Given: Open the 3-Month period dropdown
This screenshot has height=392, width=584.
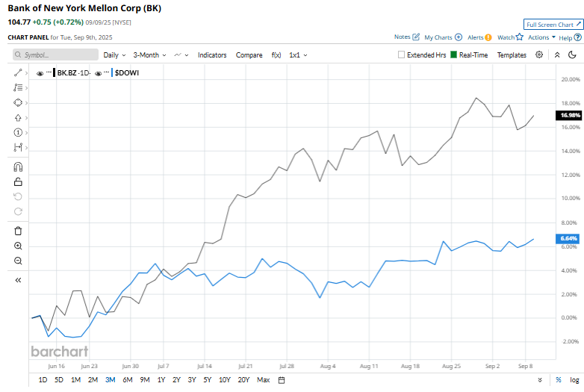Looking at the screenshot, I should (149, 55).
